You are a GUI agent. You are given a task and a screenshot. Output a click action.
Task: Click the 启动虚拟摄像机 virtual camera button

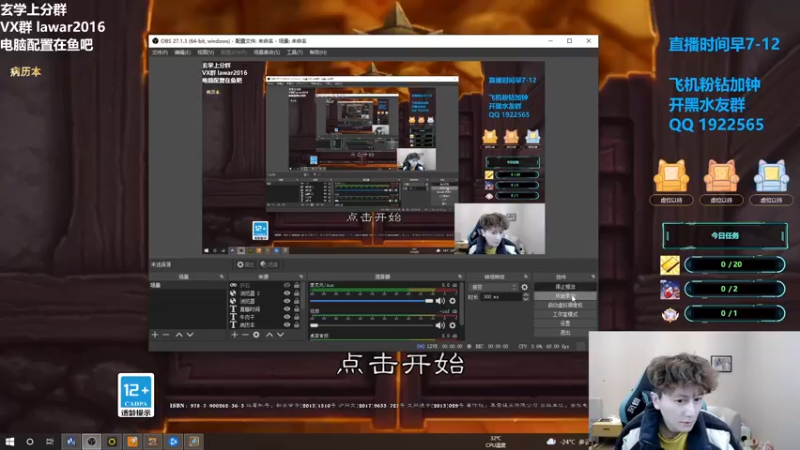click(565, 305)
